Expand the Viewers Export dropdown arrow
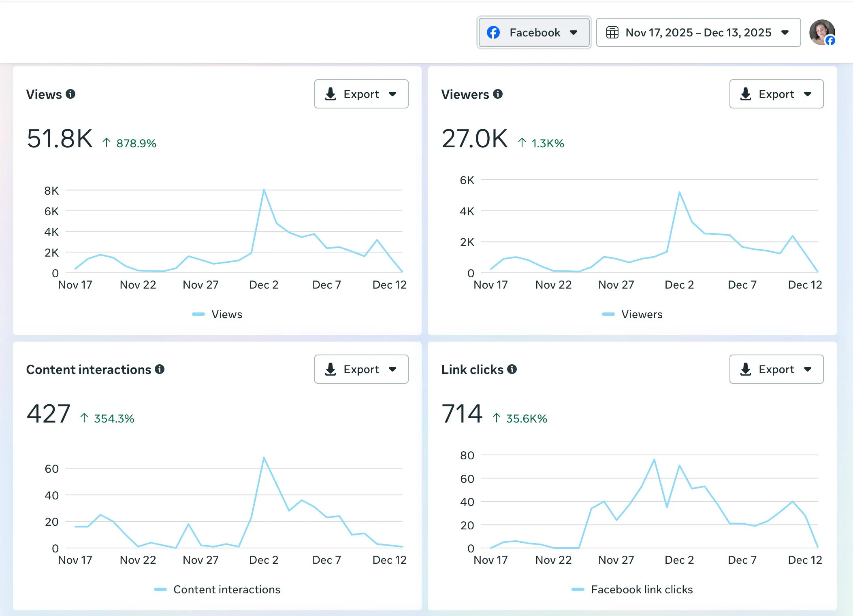 (808, 94)
